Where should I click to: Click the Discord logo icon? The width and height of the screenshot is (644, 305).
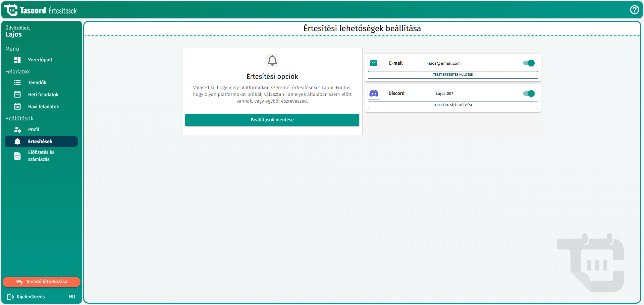(374, 94)
